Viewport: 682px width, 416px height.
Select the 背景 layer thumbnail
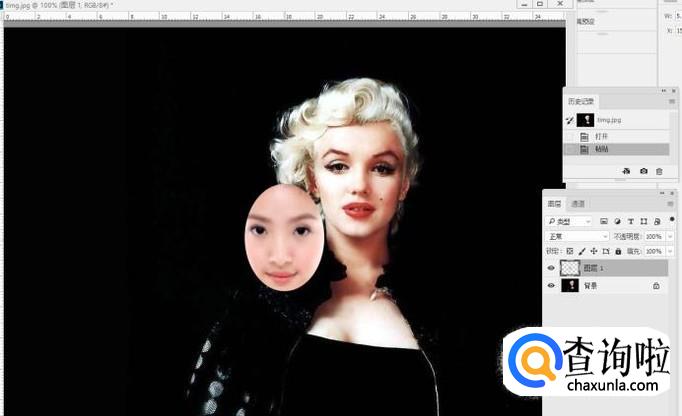pos(570,286)
